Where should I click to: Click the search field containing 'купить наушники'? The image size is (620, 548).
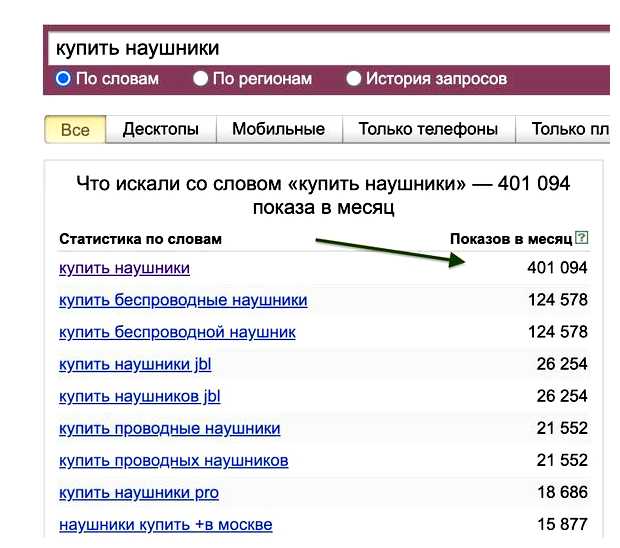(329, 48)
